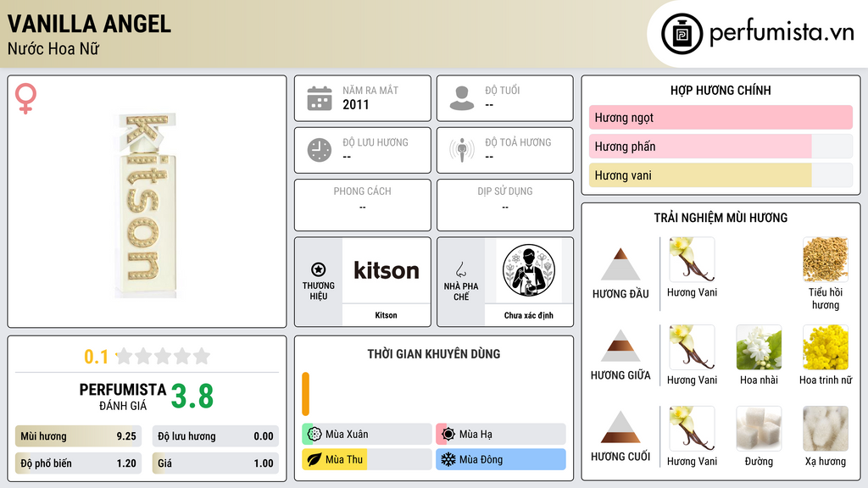Image resolution: width=868 pixels, height=488 pixels.
Task: Click the 0.1 user rating number
Action: [x=96, y=357]
